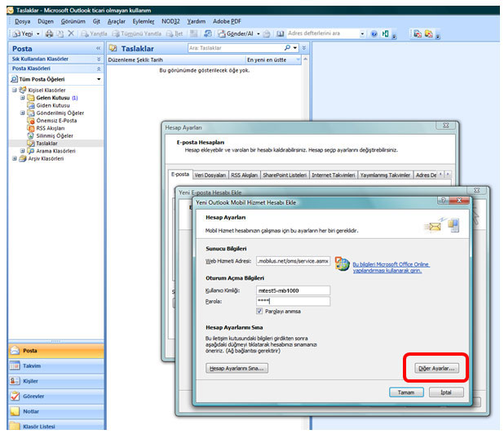Expand the Arama Klasörleri node
Viewport: 504px width, 434px height.
click(x=23, y=151)
